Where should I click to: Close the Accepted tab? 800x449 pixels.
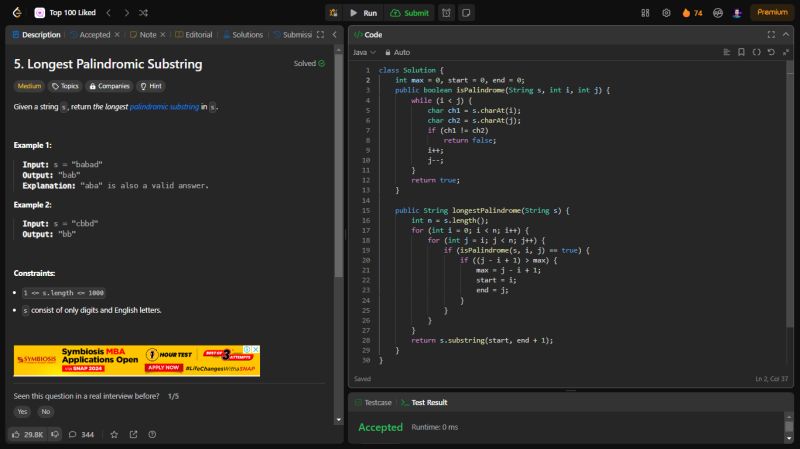tap(117, 35)
